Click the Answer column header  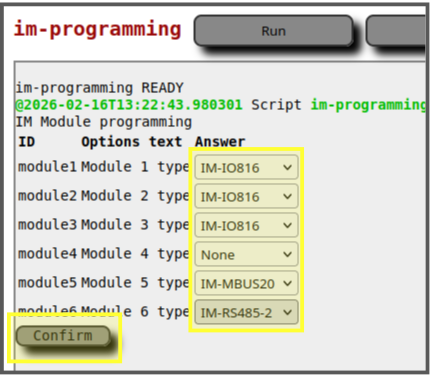(x=220, y=142)
